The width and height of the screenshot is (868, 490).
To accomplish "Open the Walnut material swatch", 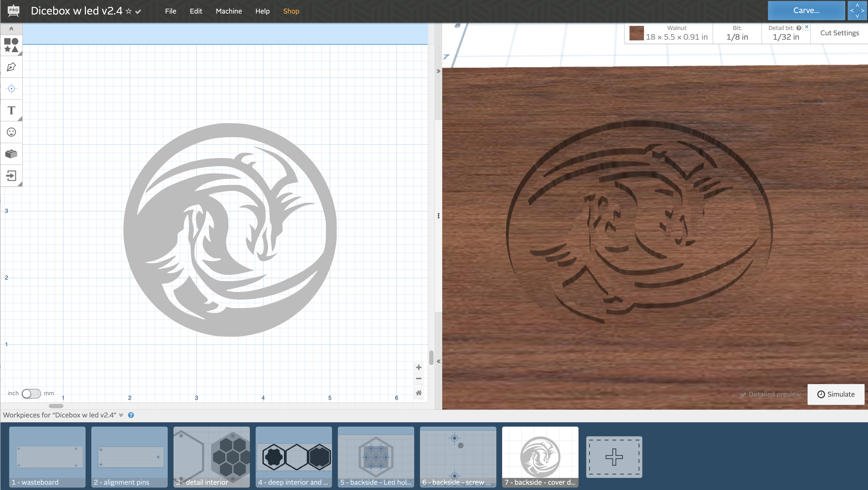I will [x=636, y=33].
